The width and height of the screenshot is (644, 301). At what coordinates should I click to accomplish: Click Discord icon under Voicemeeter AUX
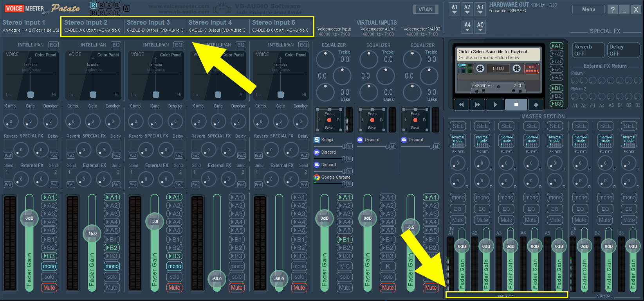pos(360,140)
